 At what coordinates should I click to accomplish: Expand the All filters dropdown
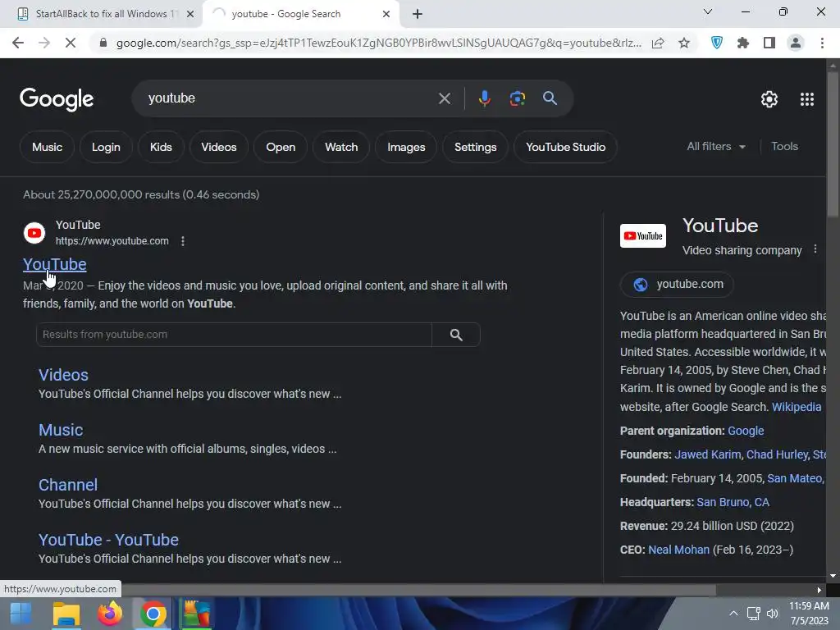click(715, 146)
